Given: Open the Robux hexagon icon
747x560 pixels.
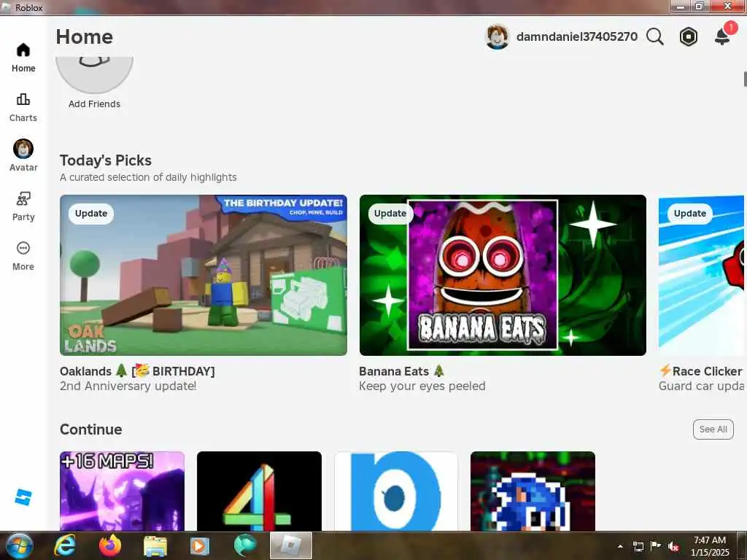Looking at the screenshot, I should (x=689, y=36).
